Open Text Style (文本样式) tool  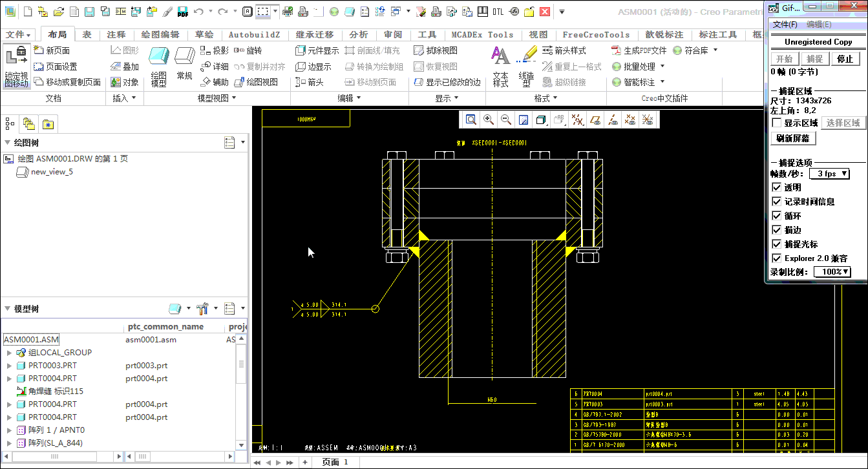(500, 67)
